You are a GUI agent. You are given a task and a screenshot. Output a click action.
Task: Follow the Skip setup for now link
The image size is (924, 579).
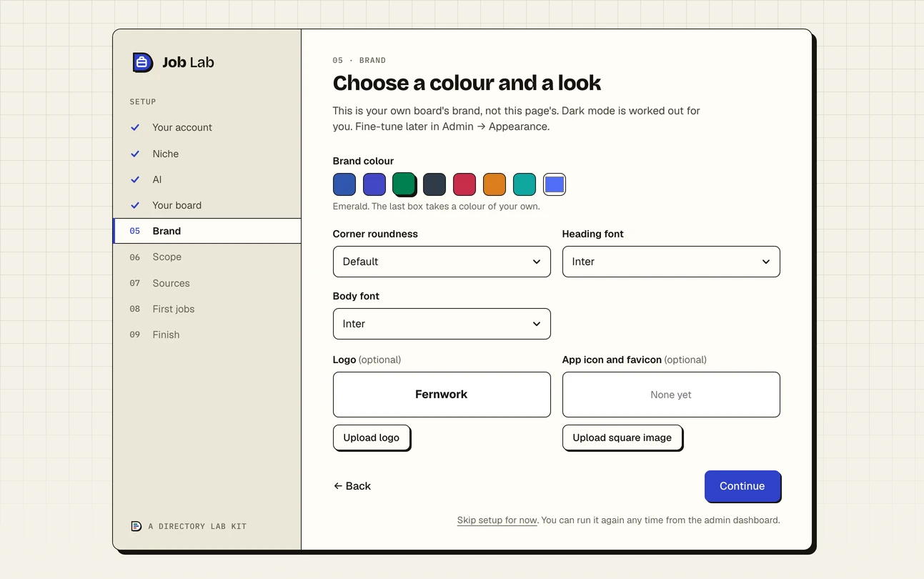[497, 520]
